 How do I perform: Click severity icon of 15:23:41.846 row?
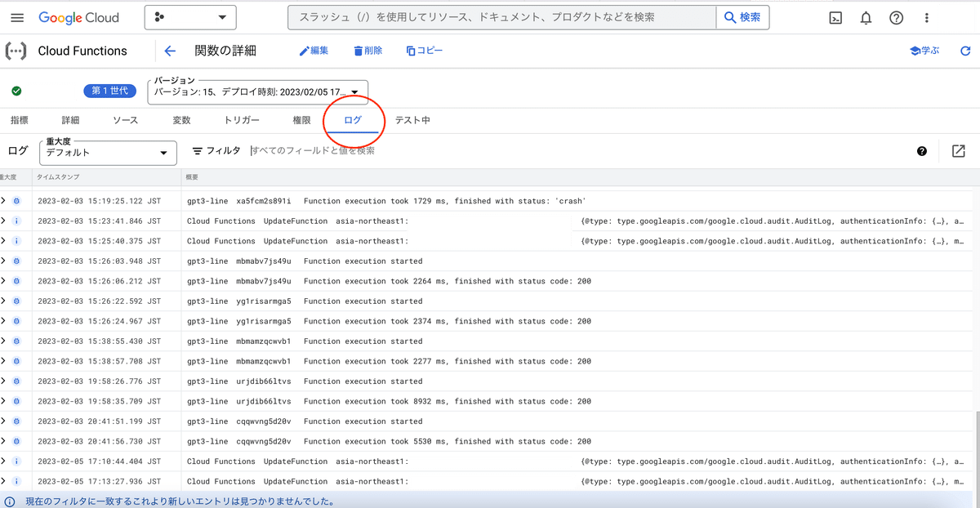coord(17,221)
